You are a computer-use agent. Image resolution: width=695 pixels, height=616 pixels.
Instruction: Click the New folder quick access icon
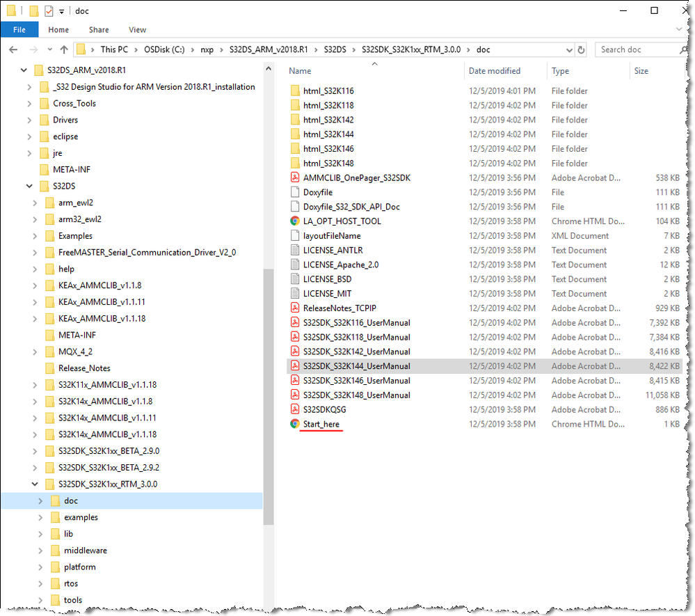[x=33, y=10]
